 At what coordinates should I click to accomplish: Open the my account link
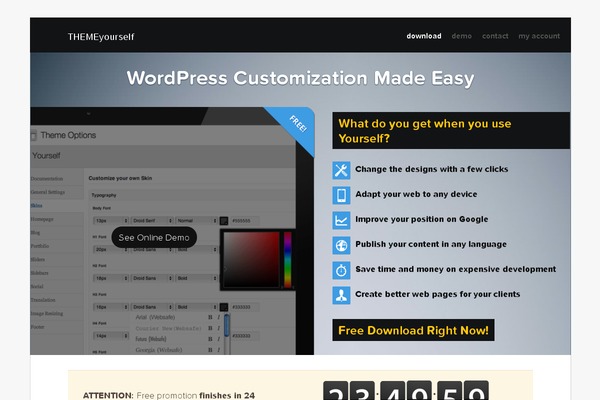point(539,36)
